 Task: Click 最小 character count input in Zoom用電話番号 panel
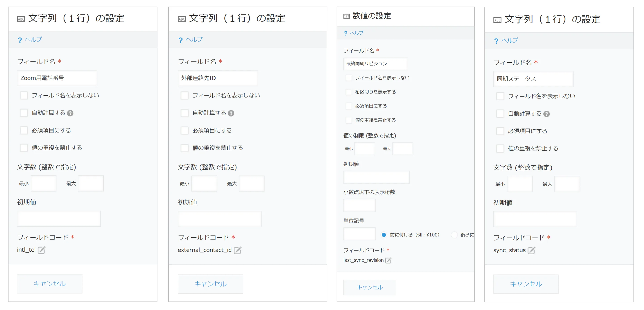pos(43,183)
